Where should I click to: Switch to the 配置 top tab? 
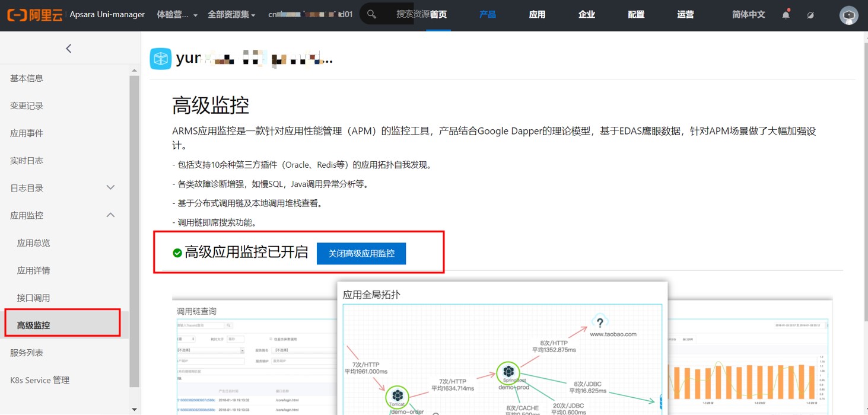pyautogui.click(x=636, y=15)
